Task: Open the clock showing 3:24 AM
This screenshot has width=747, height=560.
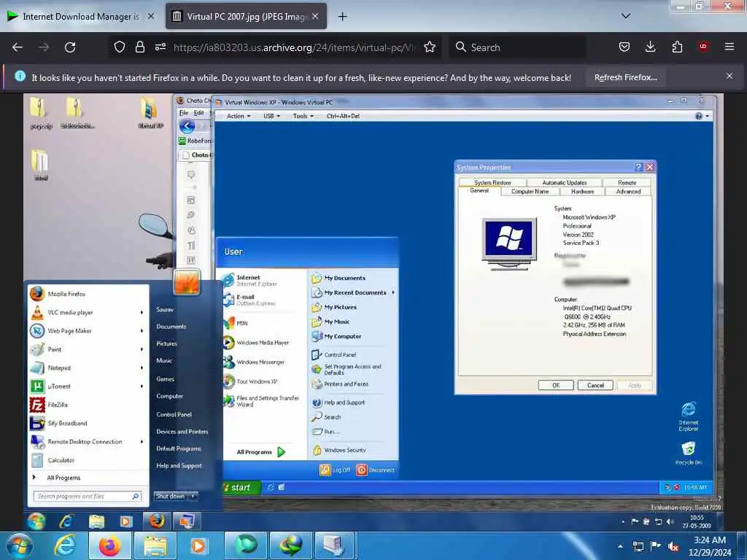Action: (x=709, y=546)
